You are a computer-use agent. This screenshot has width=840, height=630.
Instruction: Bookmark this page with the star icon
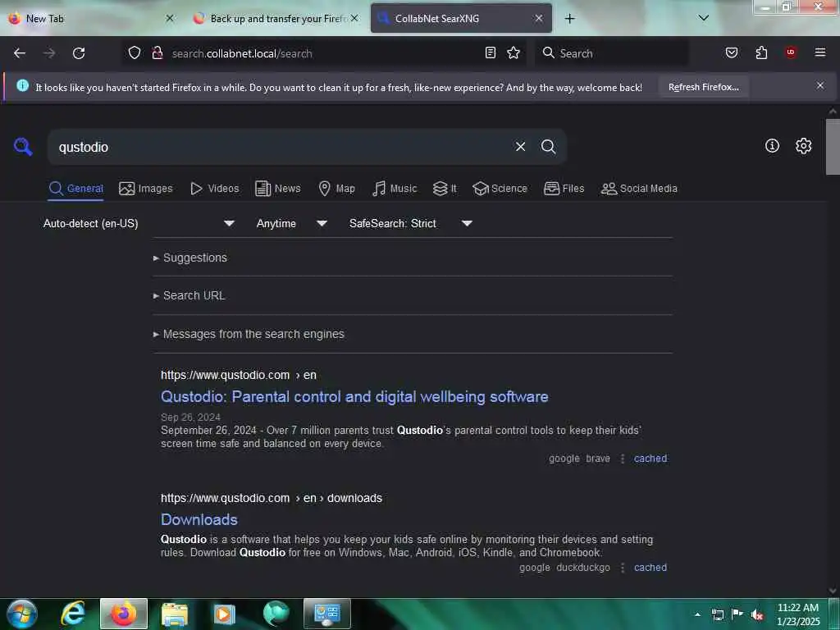point(514,52)
